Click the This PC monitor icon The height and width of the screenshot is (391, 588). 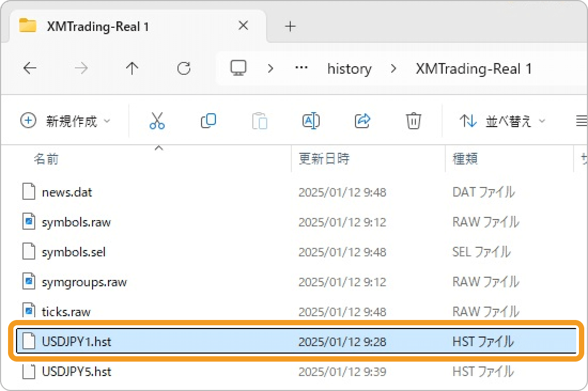pyautogui.click(x=238, y=68)
